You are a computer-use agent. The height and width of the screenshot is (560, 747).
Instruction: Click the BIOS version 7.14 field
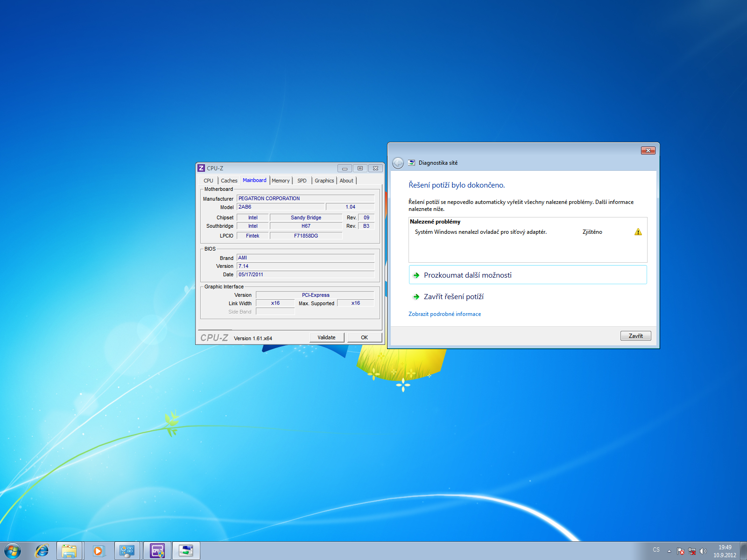coord(305,266)
